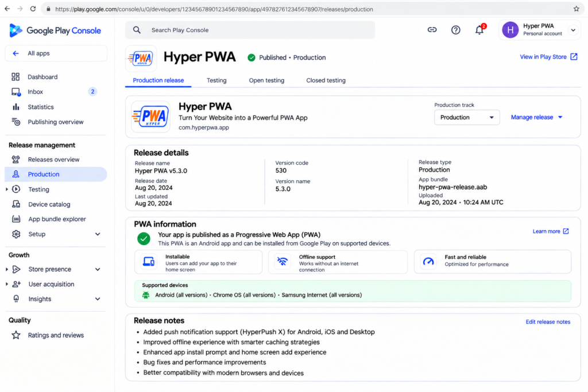Viewport: 588px width, 392px height.
Task: Bookmark page using the star icon
Action: coord(577,9)
